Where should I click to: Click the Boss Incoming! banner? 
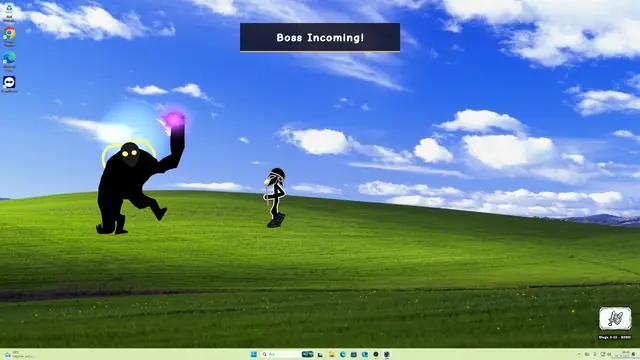point(320,37)
